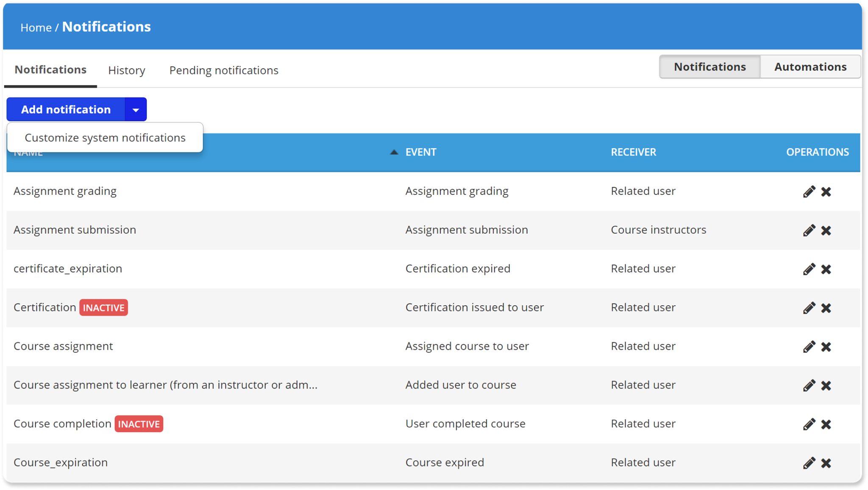The width and height of the screenshot is (868, 490).
Task: Navigate to Home via the breadcrumb
Action: pos(36,27)
